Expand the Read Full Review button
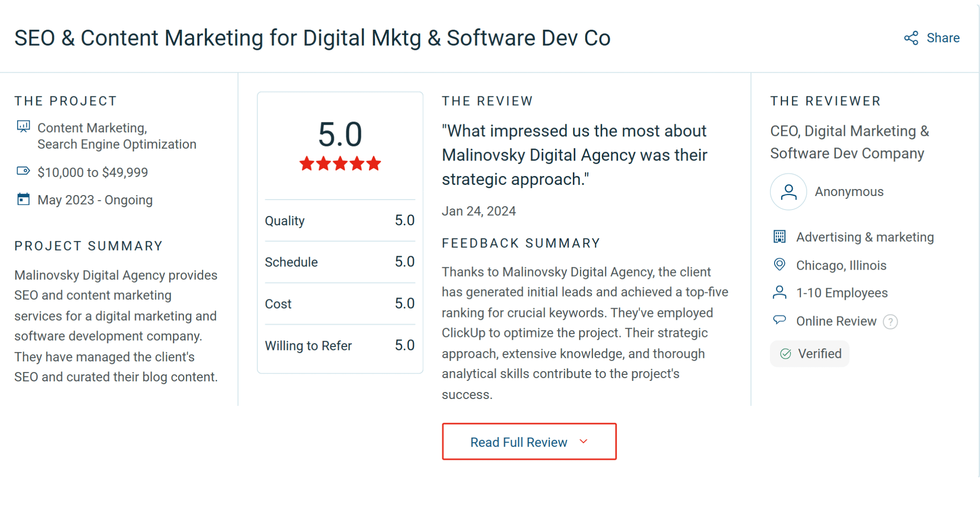 (529, 442)
